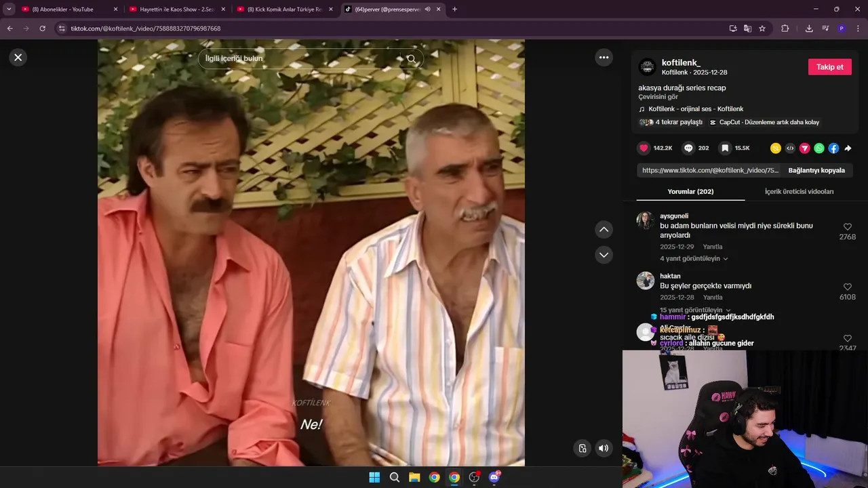Open the site information icon in address bar

[x=62, y=28]
